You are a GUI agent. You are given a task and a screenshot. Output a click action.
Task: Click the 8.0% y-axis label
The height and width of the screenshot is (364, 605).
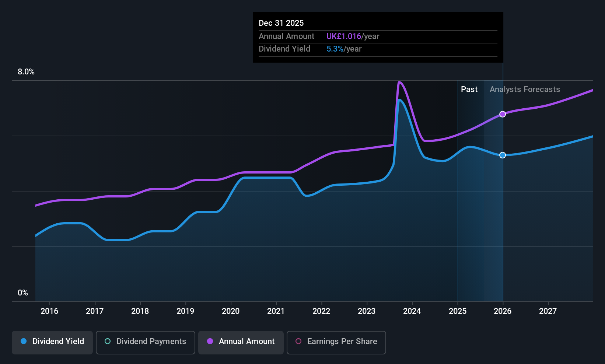pos(26,72)
